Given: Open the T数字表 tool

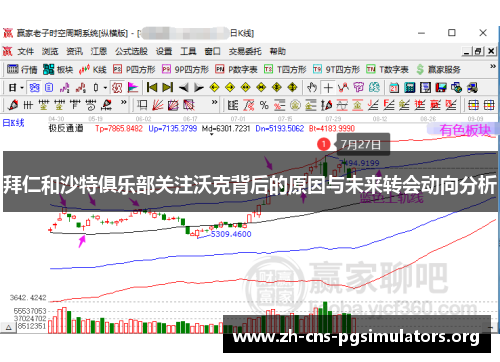Looking at the screenshot, I should 387,69.
